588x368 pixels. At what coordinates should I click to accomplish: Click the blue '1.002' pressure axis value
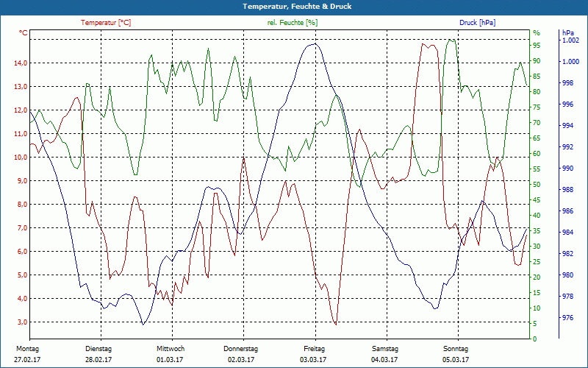[570, 40]
